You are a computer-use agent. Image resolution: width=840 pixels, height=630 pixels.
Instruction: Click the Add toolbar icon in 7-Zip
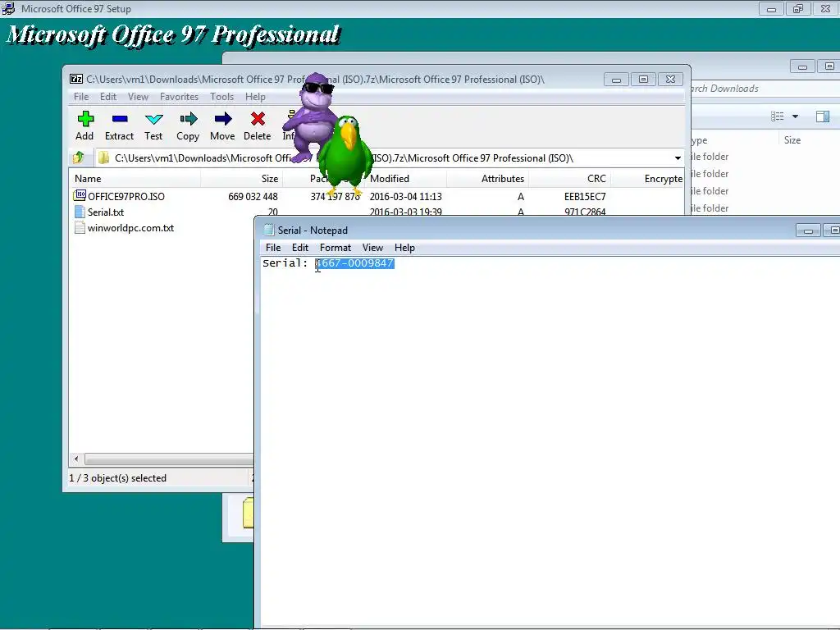pyautogui.click(x=85, y=118)
